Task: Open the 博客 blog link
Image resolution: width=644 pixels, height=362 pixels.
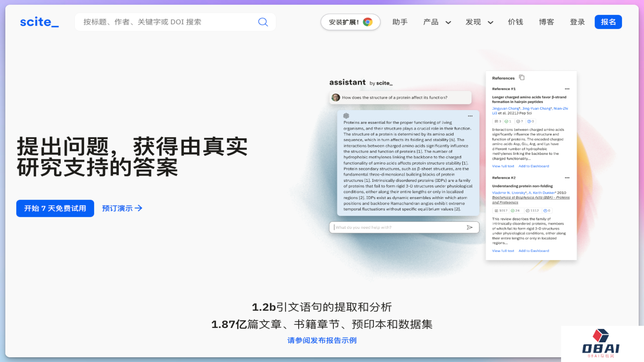Action: [x=546, y=22]
